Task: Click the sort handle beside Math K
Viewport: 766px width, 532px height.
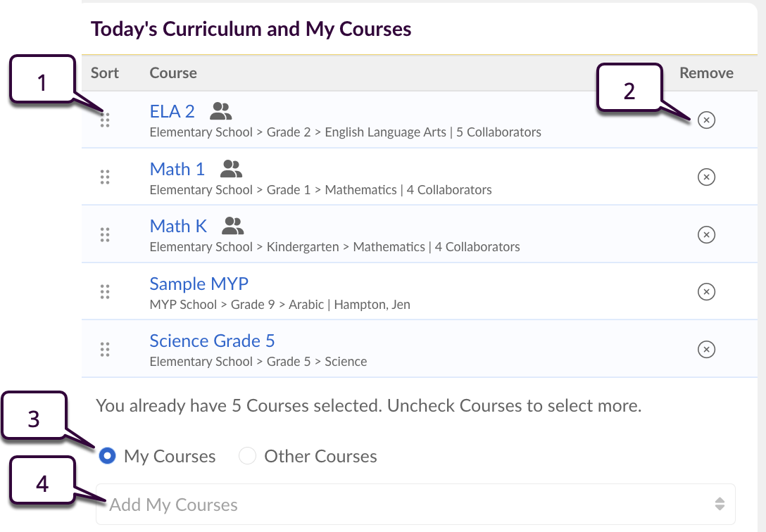Action: (x=105, y=234)
